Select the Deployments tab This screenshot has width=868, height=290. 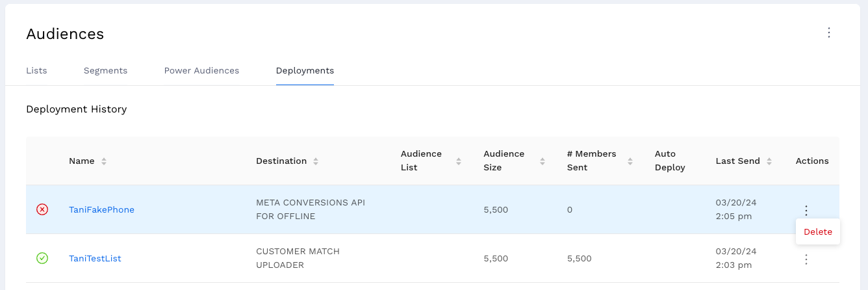pyautogui.click(x=305, y=70)
